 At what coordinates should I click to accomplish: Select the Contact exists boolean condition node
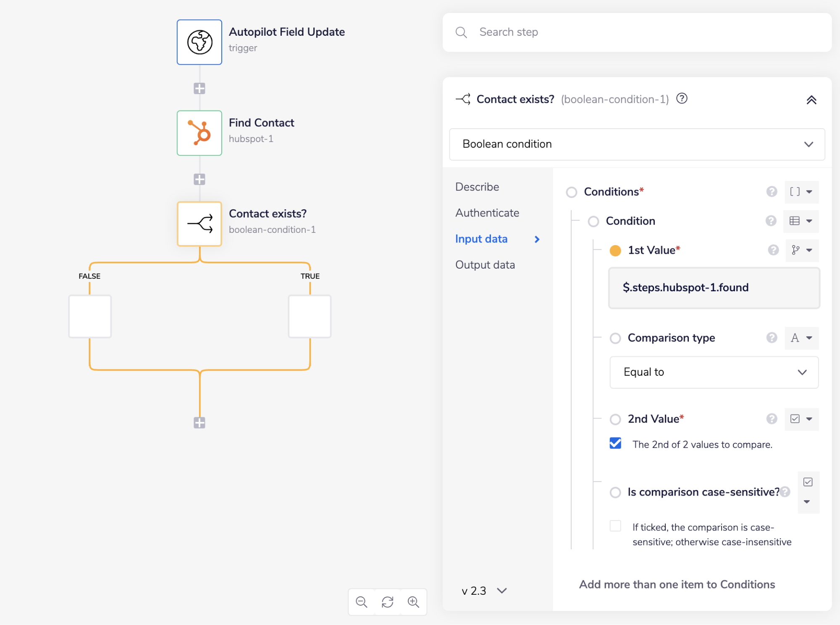pyautogui.click(x=199, y=224)
